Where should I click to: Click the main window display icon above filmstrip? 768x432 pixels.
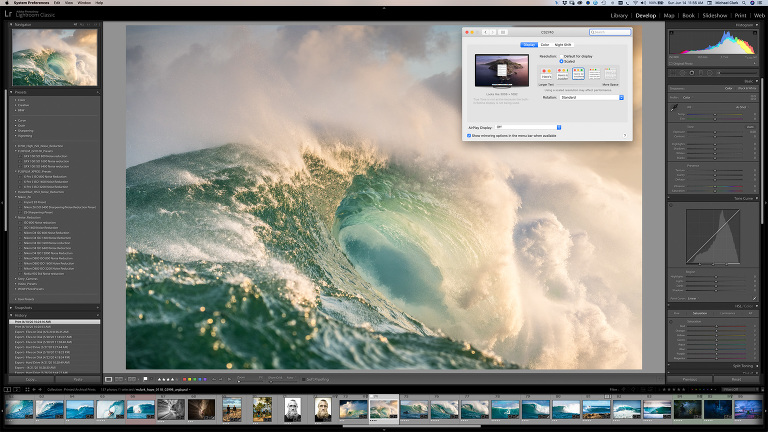pos(7,390)
